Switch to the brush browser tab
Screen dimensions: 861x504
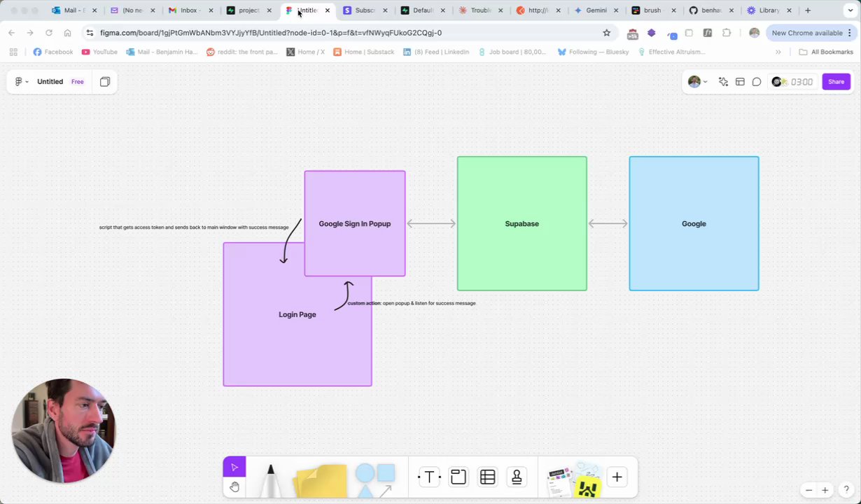click(652, 10)
